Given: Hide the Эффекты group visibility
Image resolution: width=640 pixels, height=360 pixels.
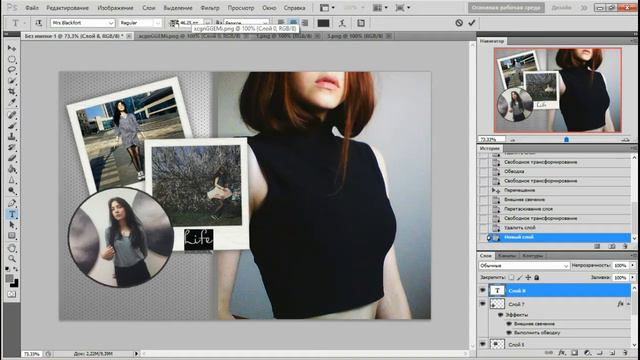Looking at the screenshot, I should [x=500, y=315].
